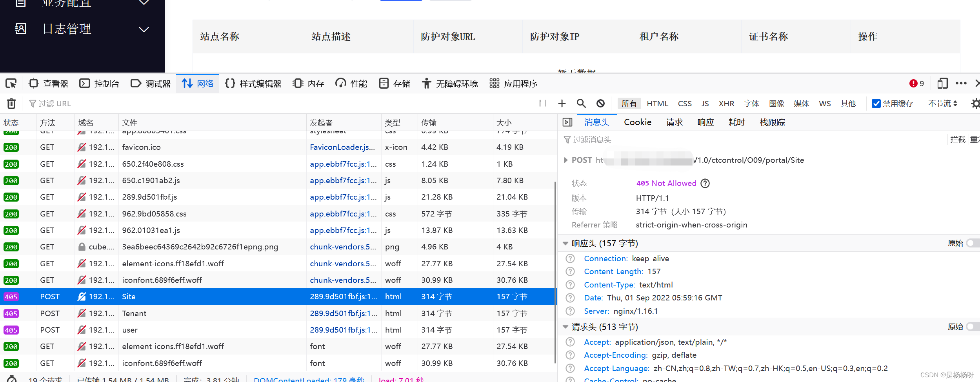Enable 原始 view for response headers
The image size is (980, 382).
click(x=973, y=243)
